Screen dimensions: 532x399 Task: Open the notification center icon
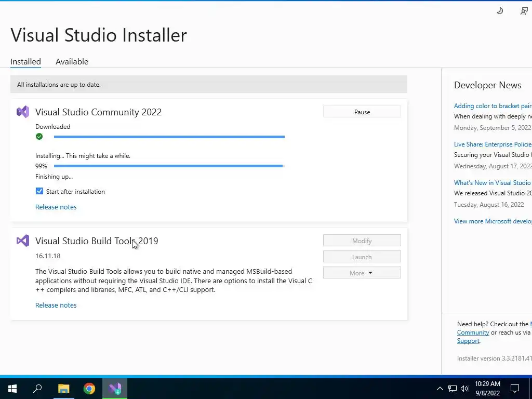point(515,389)
